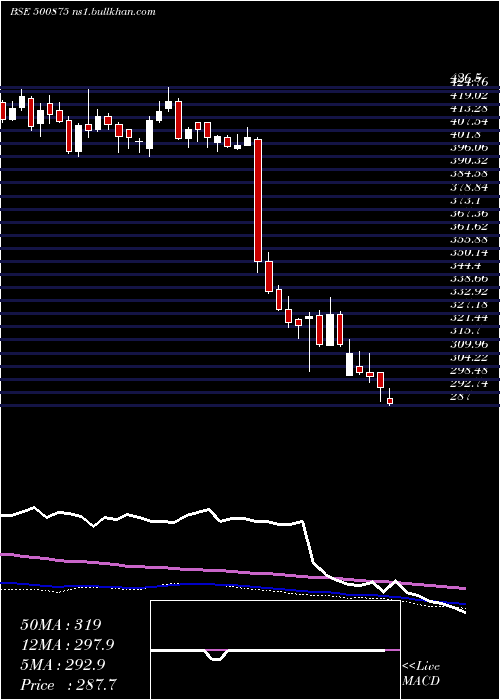Screen dimensions: 500x700
Task: Select the 5MA : 292.9 readout
Action: pos(62,665)
